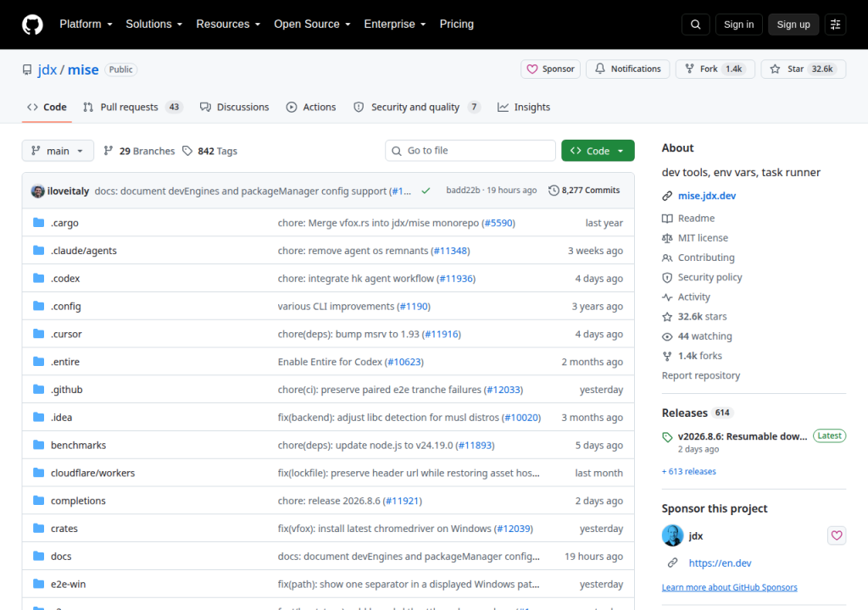Click the .github folder icon
Screen dimensions: 868x610
[38, 389]
